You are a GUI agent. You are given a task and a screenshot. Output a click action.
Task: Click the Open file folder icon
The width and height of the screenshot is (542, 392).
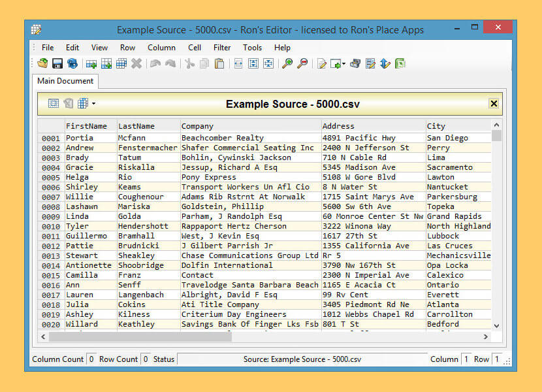[x=42, y=63]
